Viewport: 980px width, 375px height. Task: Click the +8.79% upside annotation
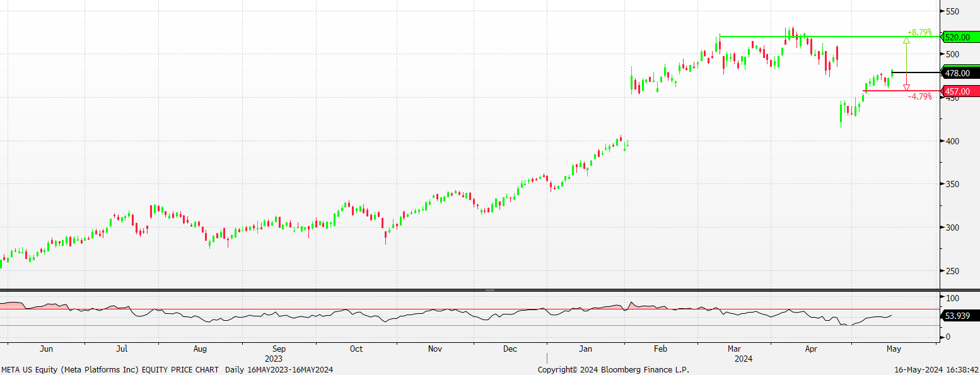(919, 32)
